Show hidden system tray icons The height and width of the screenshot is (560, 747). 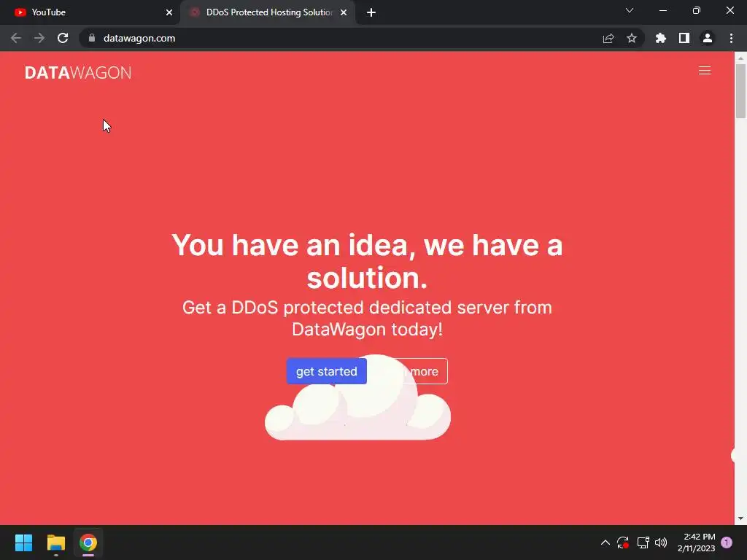click(605, 542)
